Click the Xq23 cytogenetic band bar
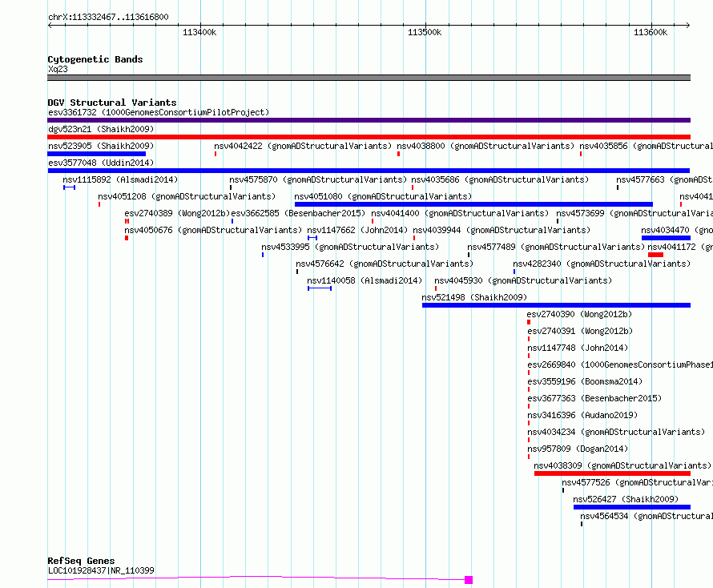Viewport: 713px width, 588px height. coord(369,78)
